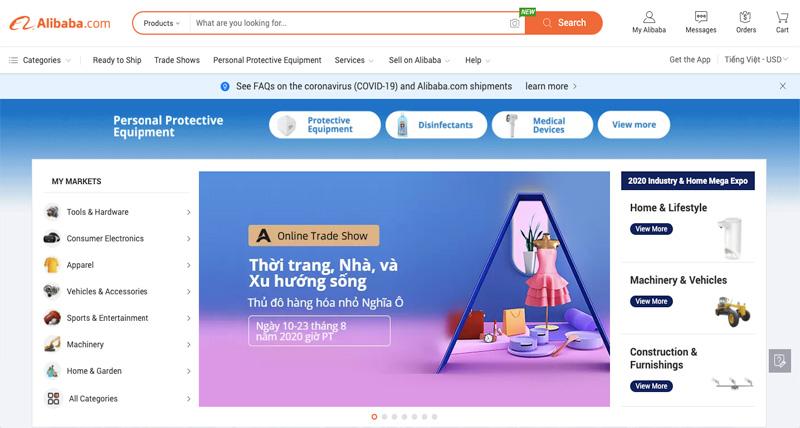Go to the Trade Shows menu item

tap(177, 60)
